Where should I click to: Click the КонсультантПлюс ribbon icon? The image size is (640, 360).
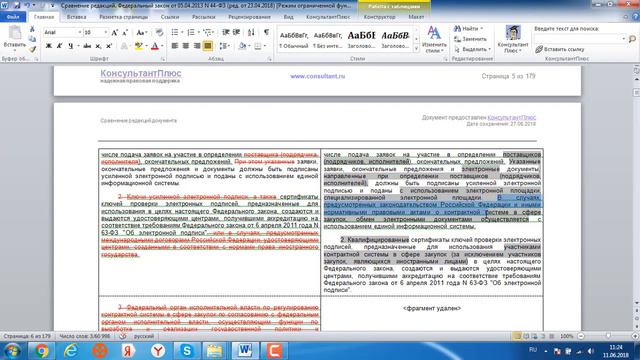(513, 39)
